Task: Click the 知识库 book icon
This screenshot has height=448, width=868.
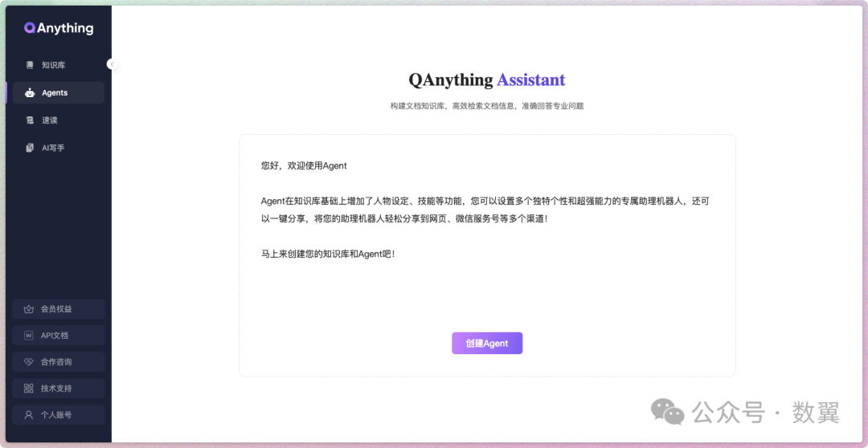Action: pyautogui.click(x=30, y=65)
